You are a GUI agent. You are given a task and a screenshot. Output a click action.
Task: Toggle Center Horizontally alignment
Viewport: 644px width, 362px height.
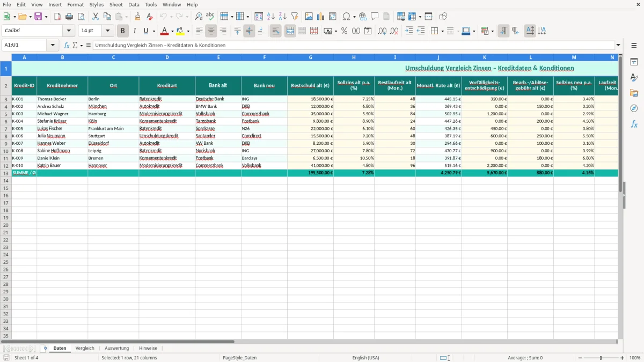[x=211, y=31]
